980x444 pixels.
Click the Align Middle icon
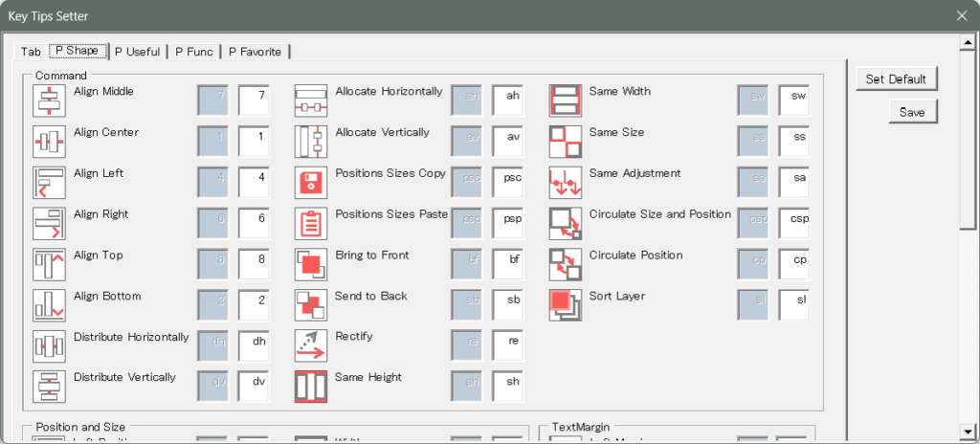[x=49, y=100]
